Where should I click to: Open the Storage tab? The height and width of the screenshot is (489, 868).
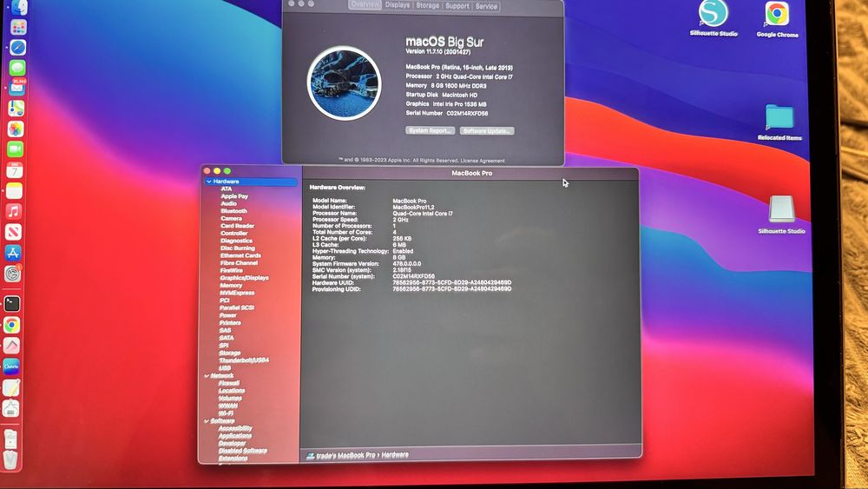click(427, 5)
